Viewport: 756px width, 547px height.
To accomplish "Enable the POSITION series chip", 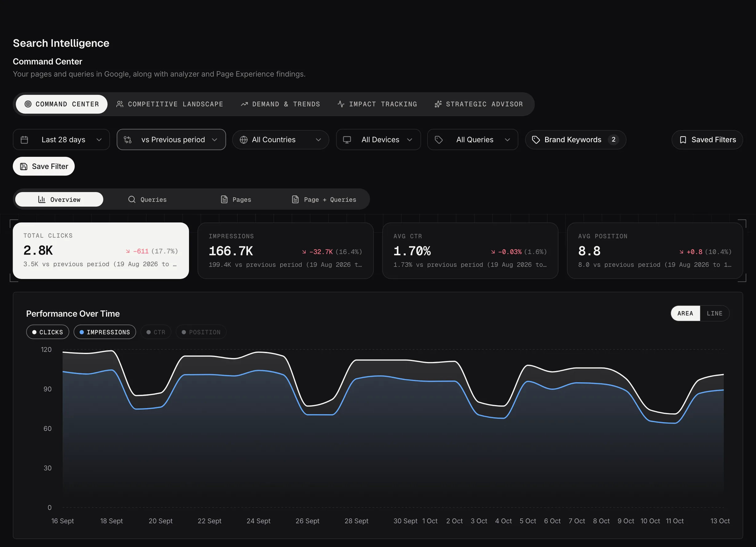I will tap(201, 332).
